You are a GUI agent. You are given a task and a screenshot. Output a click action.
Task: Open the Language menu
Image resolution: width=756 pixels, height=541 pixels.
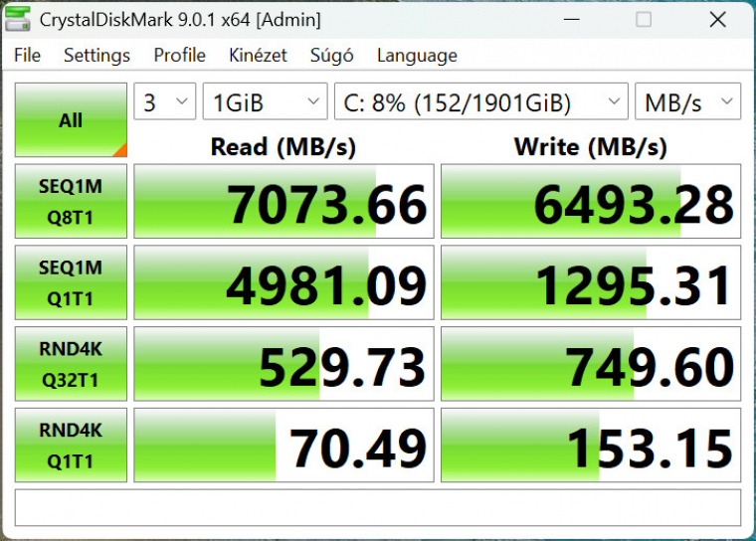coord(417,55)
